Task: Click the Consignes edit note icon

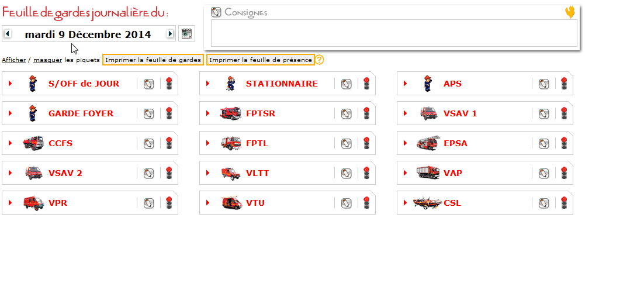Action: point(216,12)
